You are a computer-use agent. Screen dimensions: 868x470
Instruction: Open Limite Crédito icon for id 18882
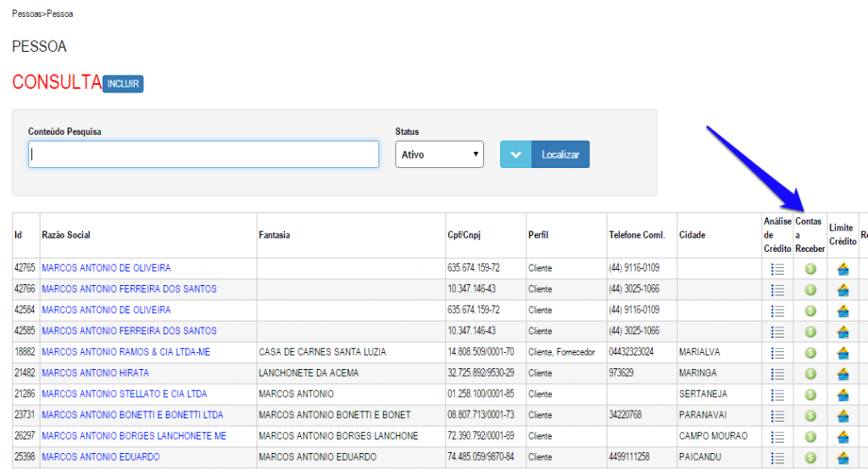click(843, 352)
